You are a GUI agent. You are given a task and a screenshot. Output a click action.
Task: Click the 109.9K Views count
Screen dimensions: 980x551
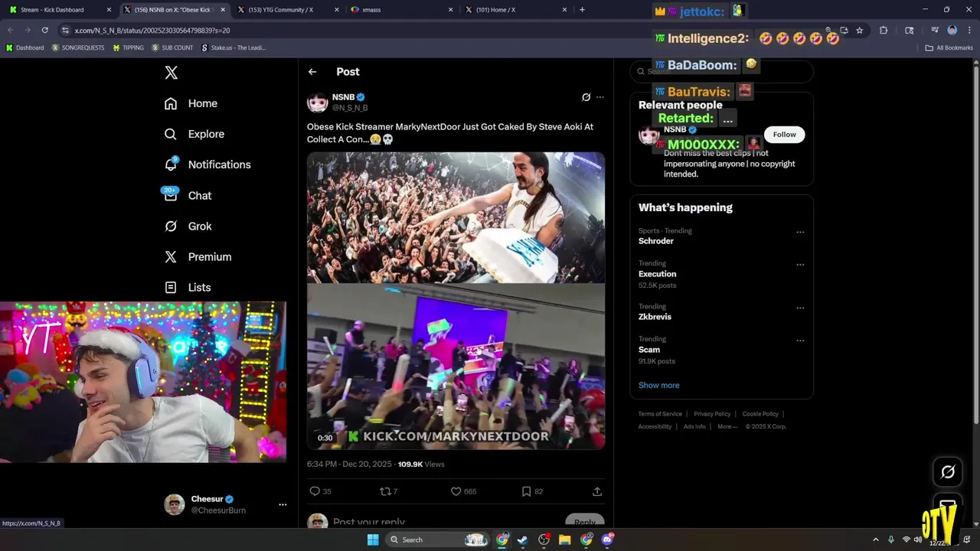pyautogui.click(x=421, y=465)
